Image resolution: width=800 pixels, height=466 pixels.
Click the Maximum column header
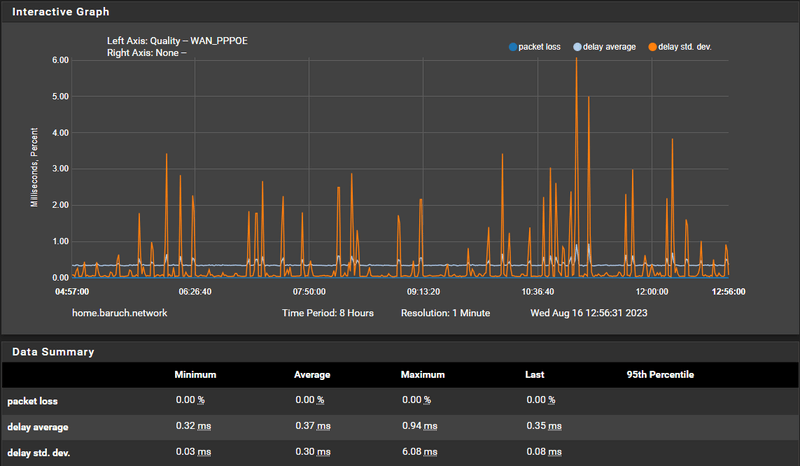(422, 375)
